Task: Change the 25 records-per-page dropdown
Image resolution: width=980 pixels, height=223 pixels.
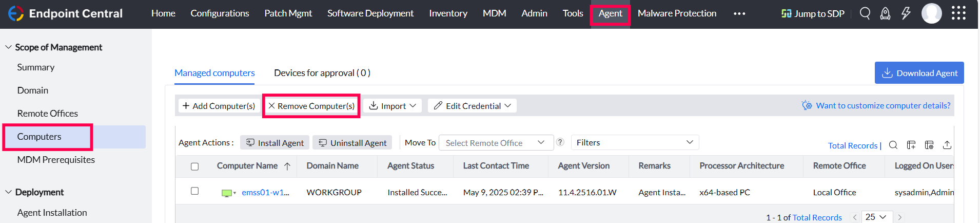Action: click(877, 217)
